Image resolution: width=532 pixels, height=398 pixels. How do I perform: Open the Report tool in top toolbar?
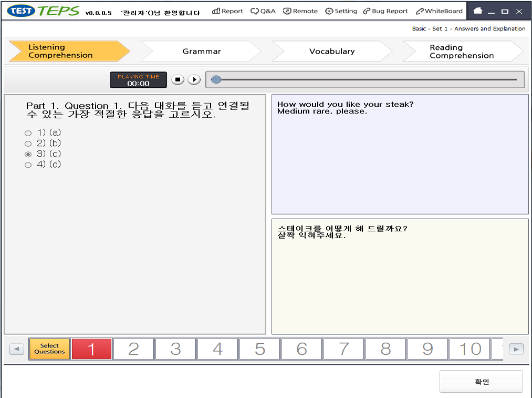pyautogui.click(x=227, y=11)
